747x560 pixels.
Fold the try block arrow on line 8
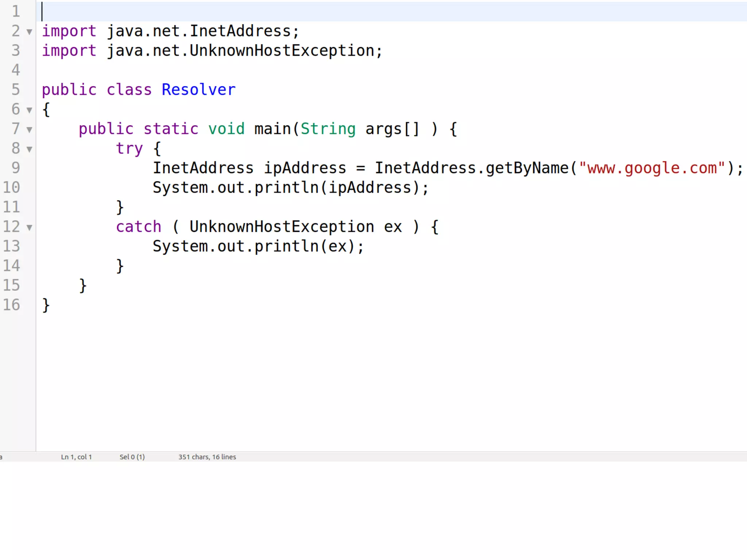(x=30, y=149)
